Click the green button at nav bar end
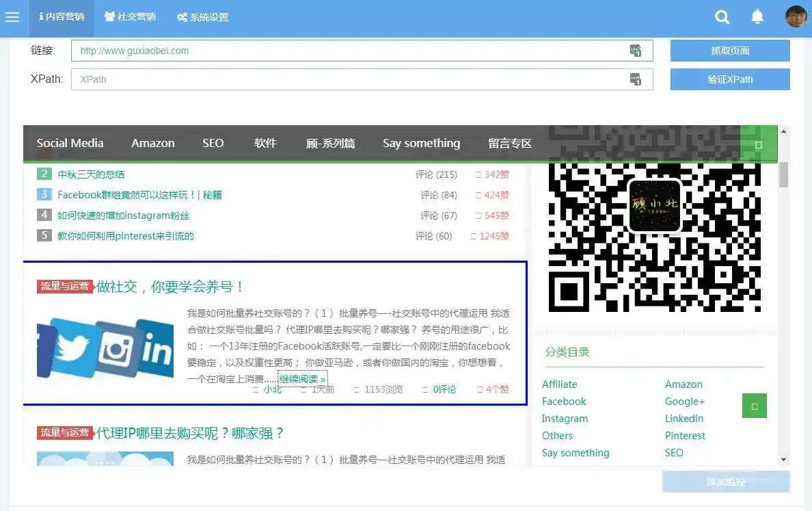Screen dimensions: 812x511 point(759,144)
